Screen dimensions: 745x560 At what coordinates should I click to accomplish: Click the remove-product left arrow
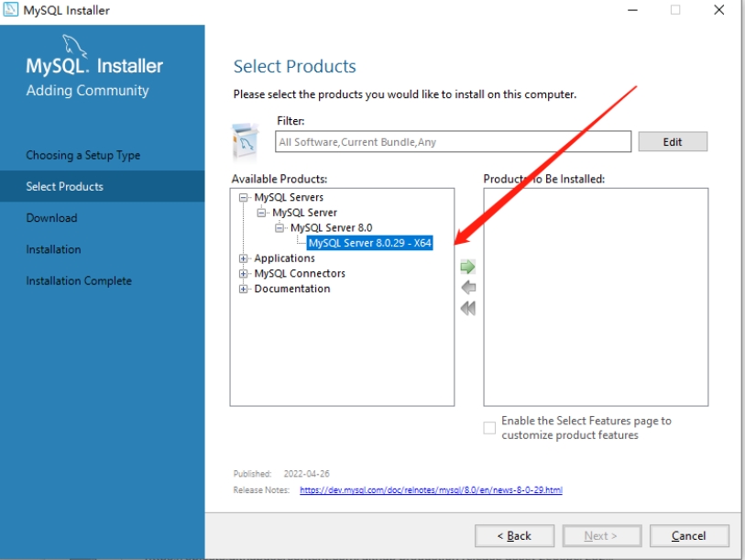(x=468, y=288)
